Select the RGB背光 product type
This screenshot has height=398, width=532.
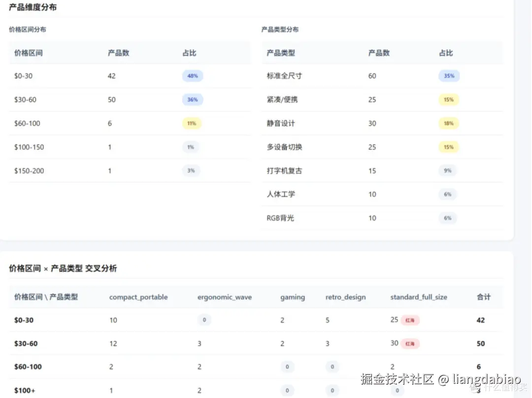point(280,218)
